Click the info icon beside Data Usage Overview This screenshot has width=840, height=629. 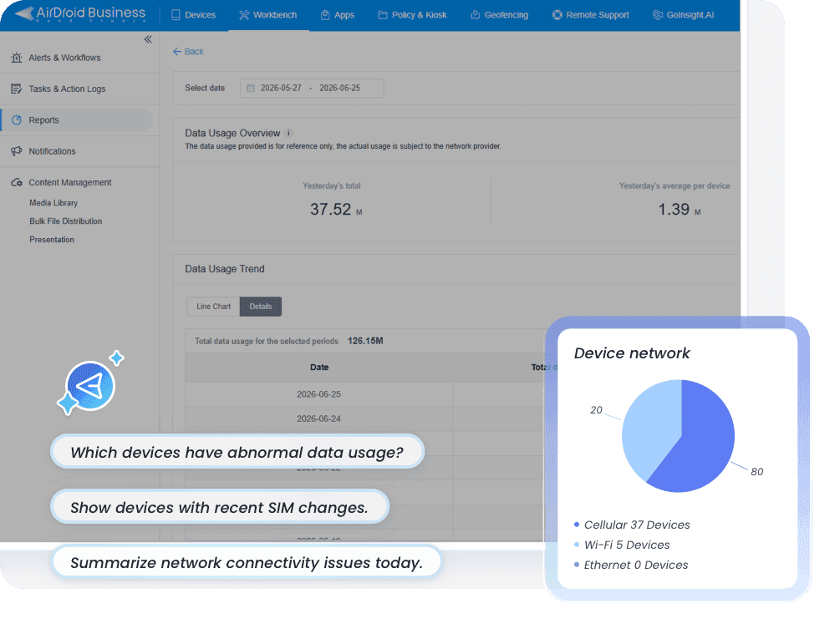(x=288, y=134)
